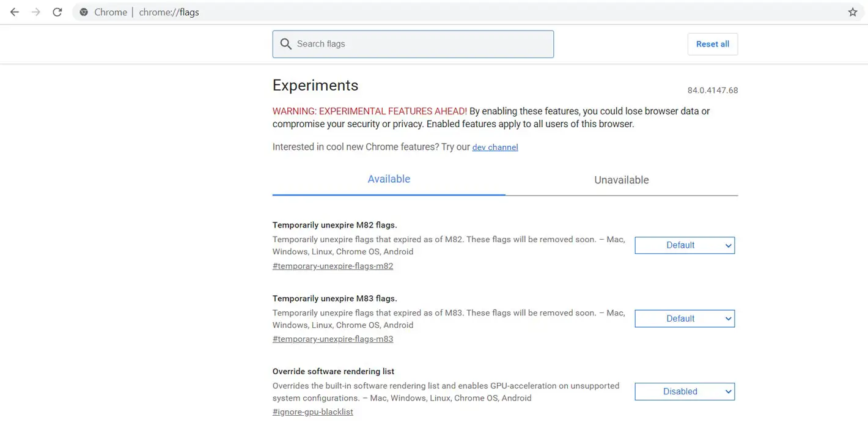The image size is (868, 428).
Task: Click 'Override software rendering list' title
Action: [x=333, y=371]
